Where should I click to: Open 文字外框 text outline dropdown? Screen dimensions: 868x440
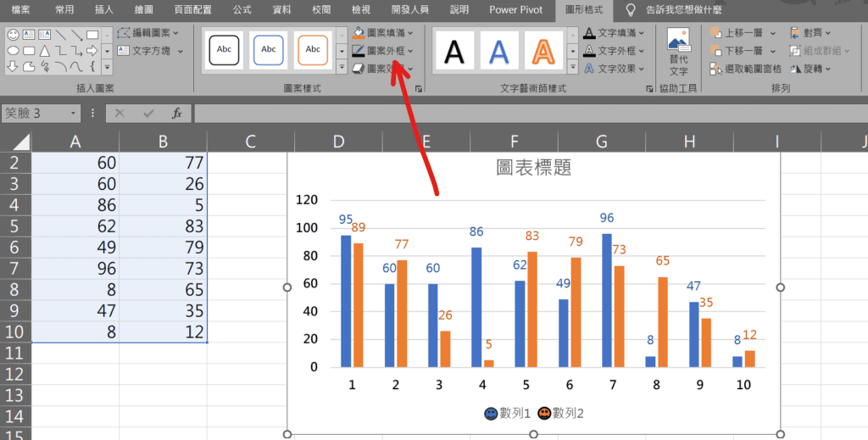pos(614,50)
